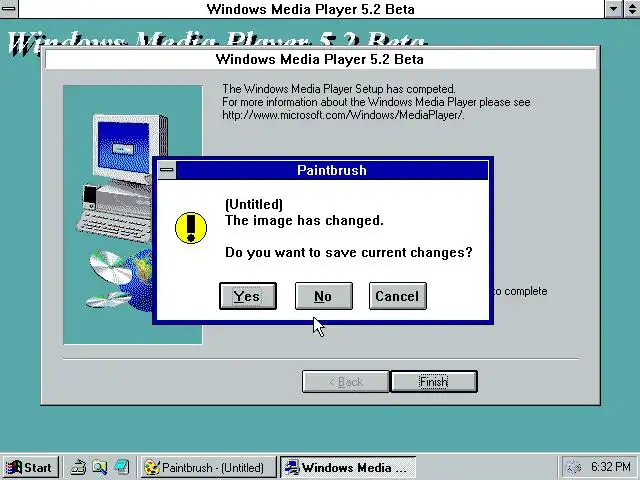Click the setup computer illustration image

[x=133, y=215]
